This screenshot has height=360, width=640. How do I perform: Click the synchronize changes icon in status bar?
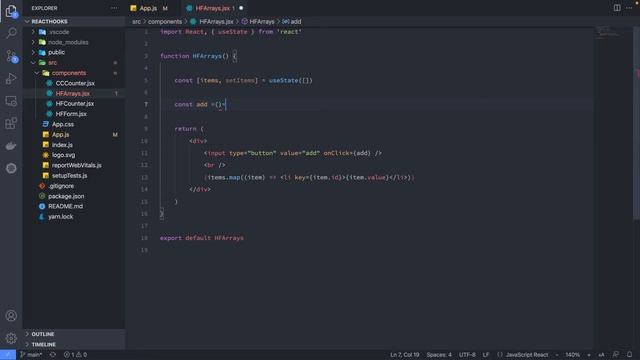coord(53,355)
